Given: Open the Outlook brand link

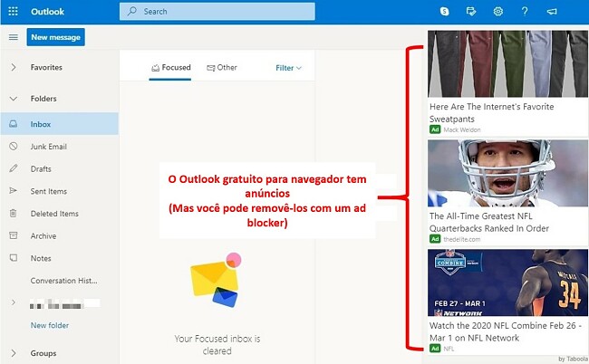Looking at the screenshot, I should pyautogui.click(x=47, y=12).
